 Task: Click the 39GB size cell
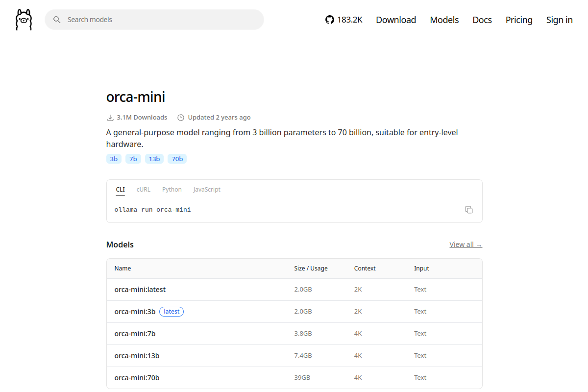tap(302, 378)
